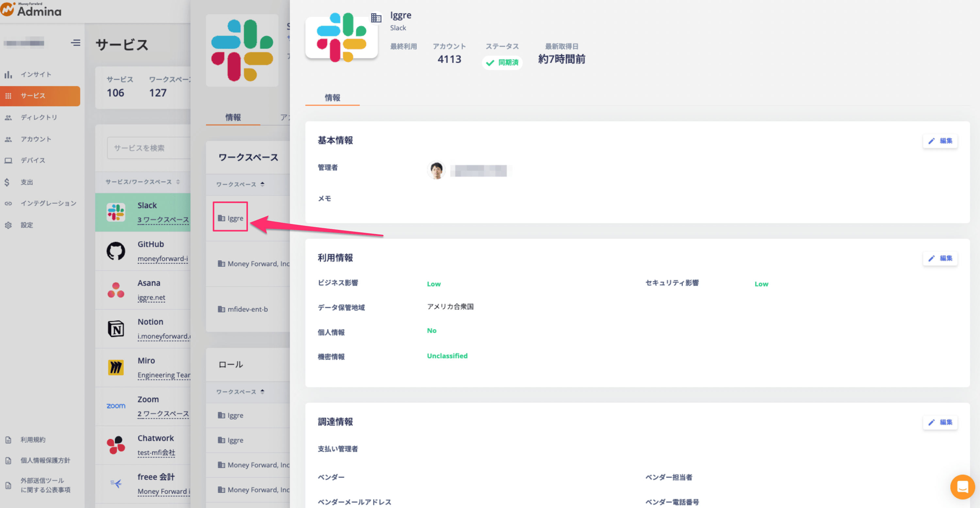Screen dimensions: 980x508
Task: Edit 基本情報 section
Action: coord(940,141)
